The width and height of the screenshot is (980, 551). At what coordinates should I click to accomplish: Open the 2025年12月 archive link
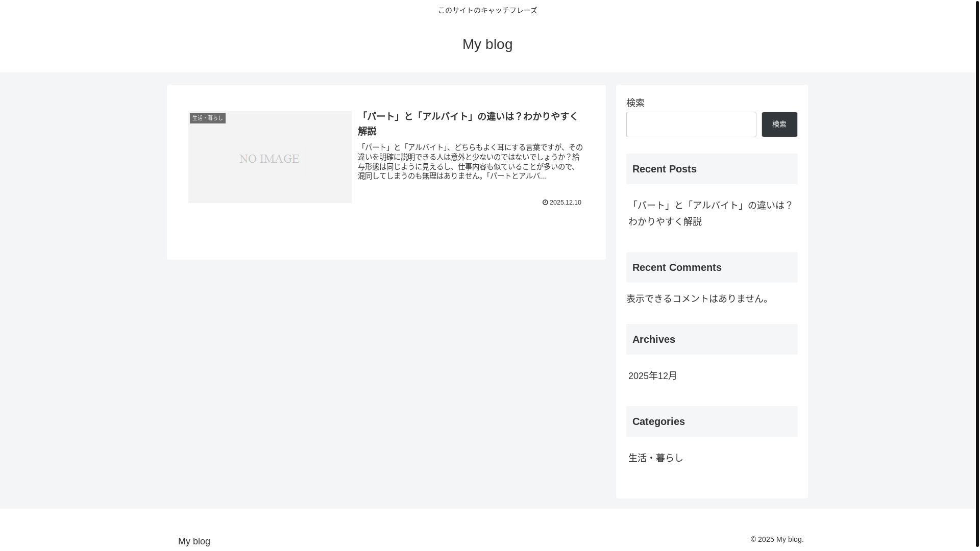pyautogui.click(x=652, y=376)
